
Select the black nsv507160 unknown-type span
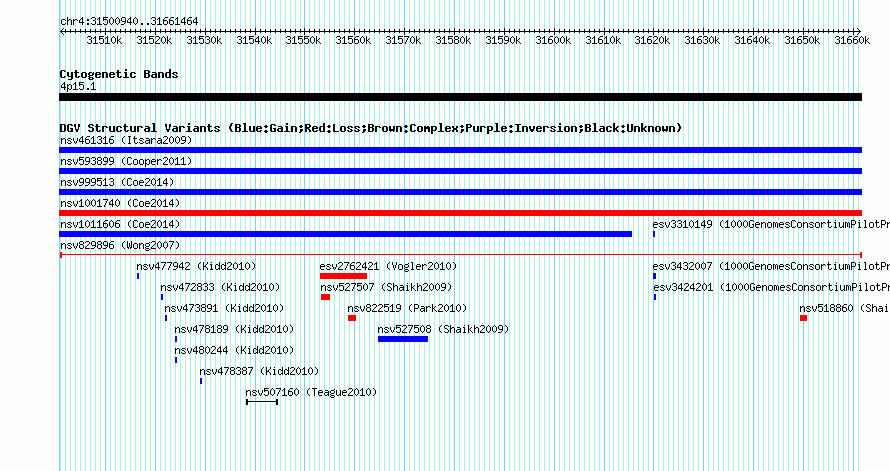pyautogui.click(x=262, y=402)
